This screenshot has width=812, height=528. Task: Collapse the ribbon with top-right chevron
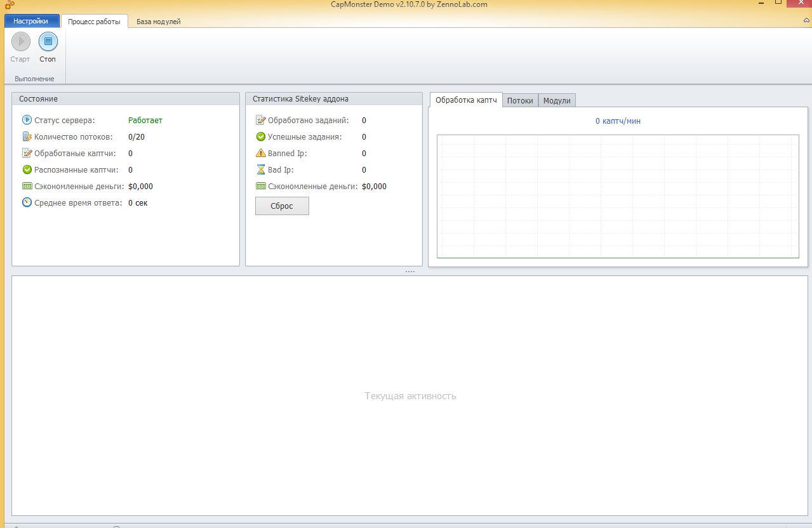click(x=806, y=21)
